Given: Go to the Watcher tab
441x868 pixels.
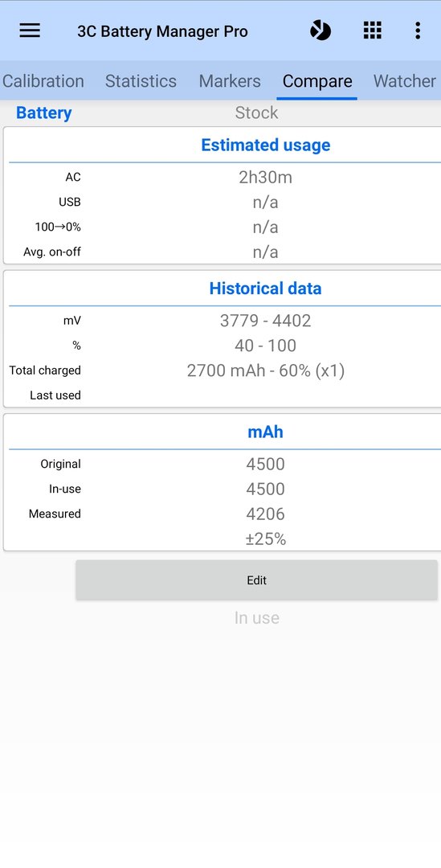Looking at the screenshot, I should pyautogui.click(x=405, y=81).
